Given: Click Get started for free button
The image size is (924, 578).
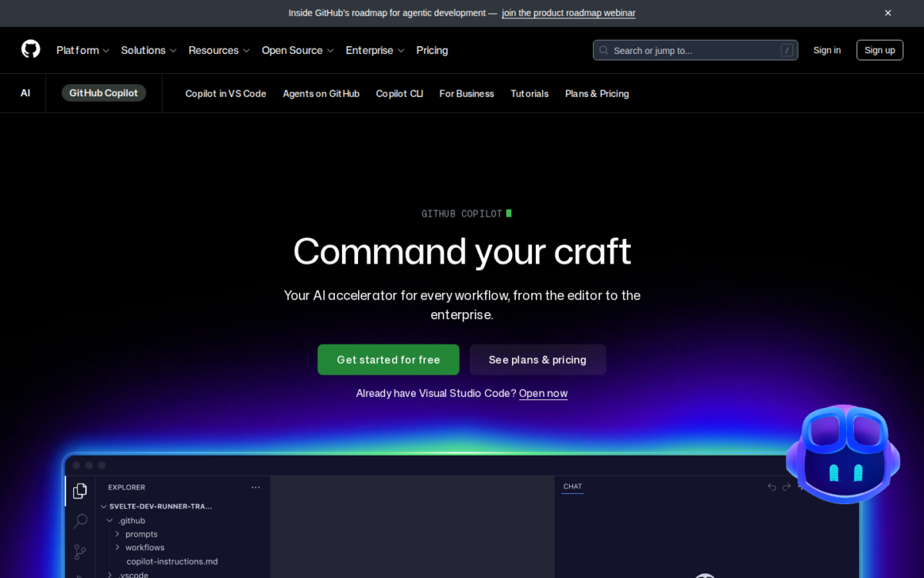Looking at the screenshot, I should [x=388, y=360].
